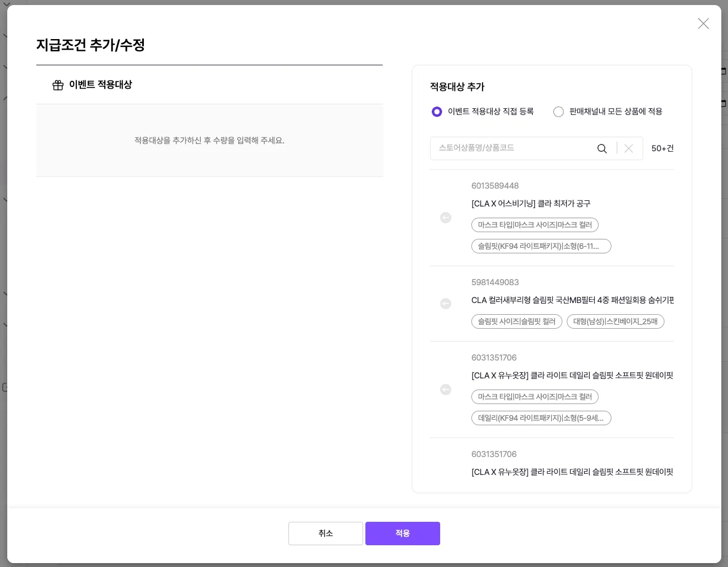Click the 지급조건 추가/수정 dialog title
Viewport: 728px width, 567px height.
point(90,45)
